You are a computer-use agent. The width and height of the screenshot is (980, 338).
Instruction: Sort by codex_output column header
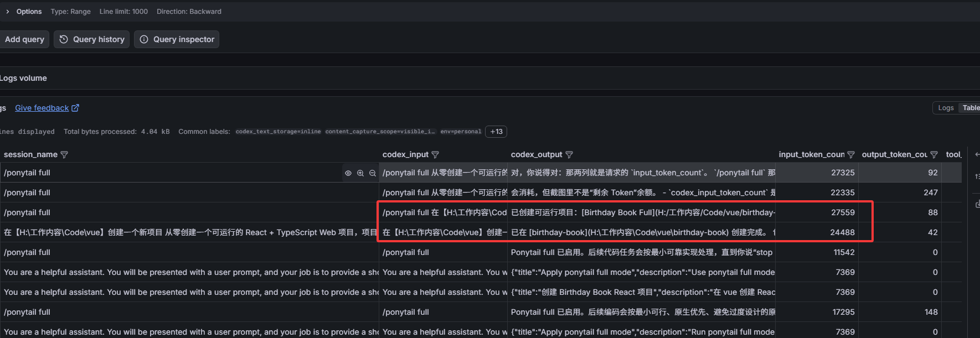[536, 154]
